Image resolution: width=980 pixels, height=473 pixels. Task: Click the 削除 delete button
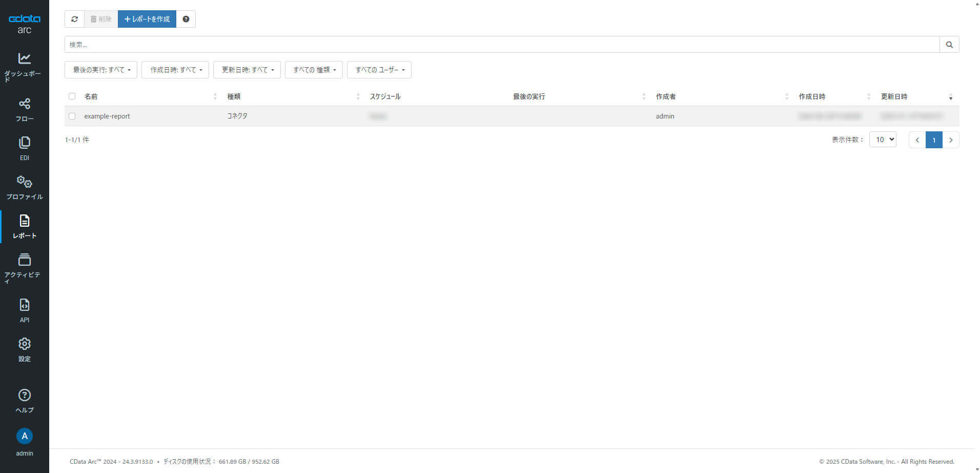101,19
